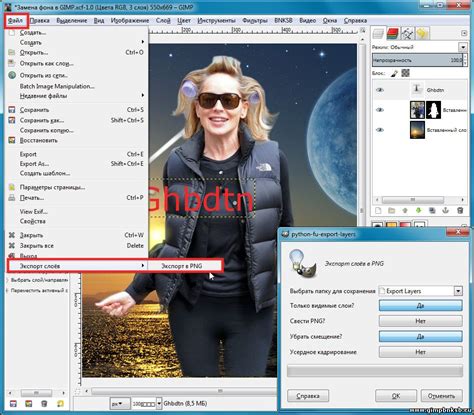Click the configure-tab button on the layers dock
This screenshot has height=415, width=474.
[x=464, y=33]
